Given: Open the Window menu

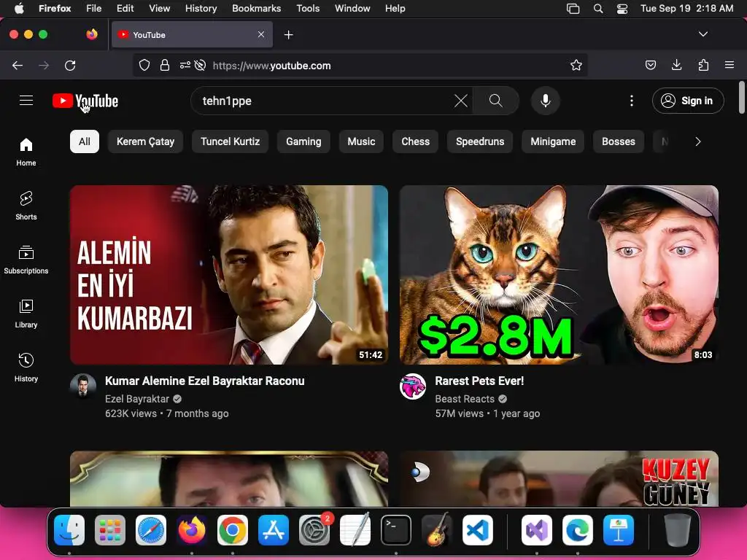Looking at the screenshot, I should 352,8.
